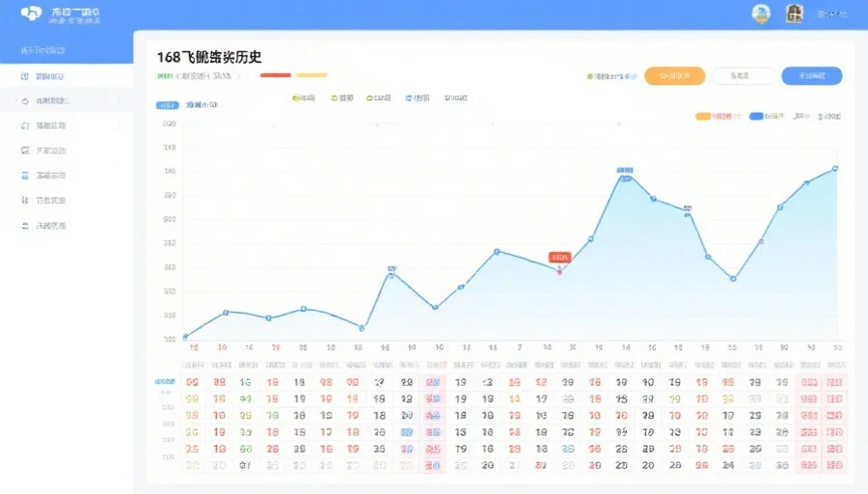This screenshot has height=494, width=868.
Task: Expand the second sidebar item's chevron
Action: 118,100
